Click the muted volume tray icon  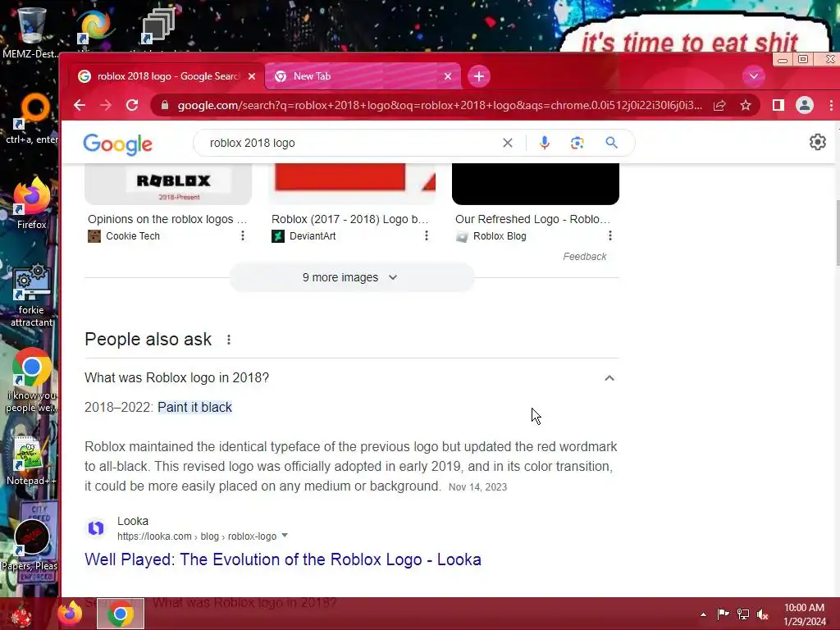click(763, 614)
